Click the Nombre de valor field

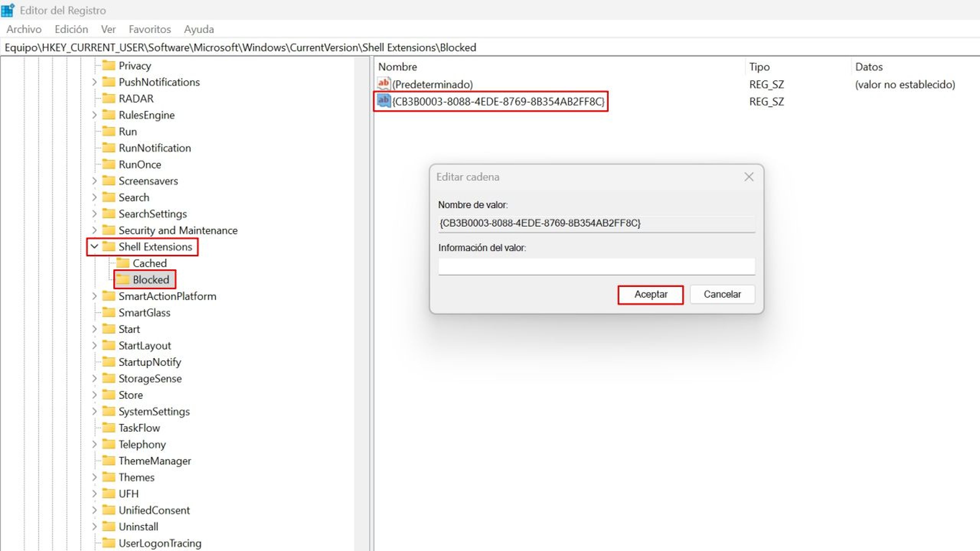pos(596,223)
